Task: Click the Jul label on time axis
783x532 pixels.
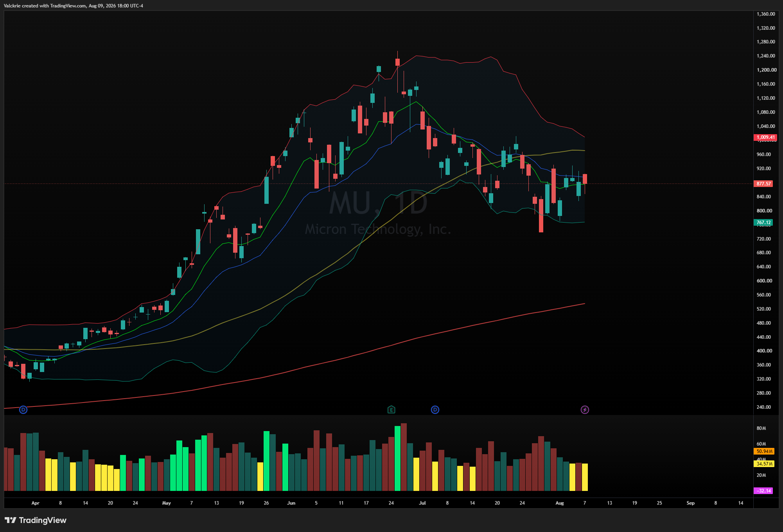Action: (x=422, y=503)
